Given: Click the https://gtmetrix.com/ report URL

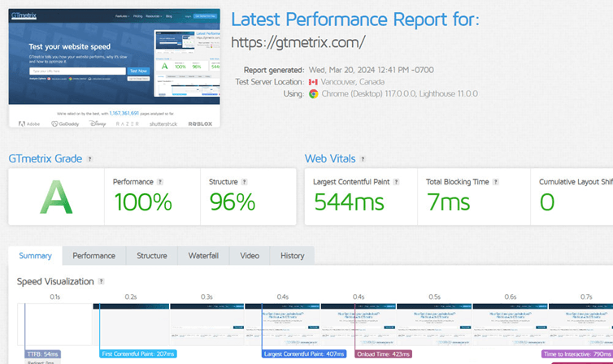Looking at the screenshot, I should (x=298, y=42).
